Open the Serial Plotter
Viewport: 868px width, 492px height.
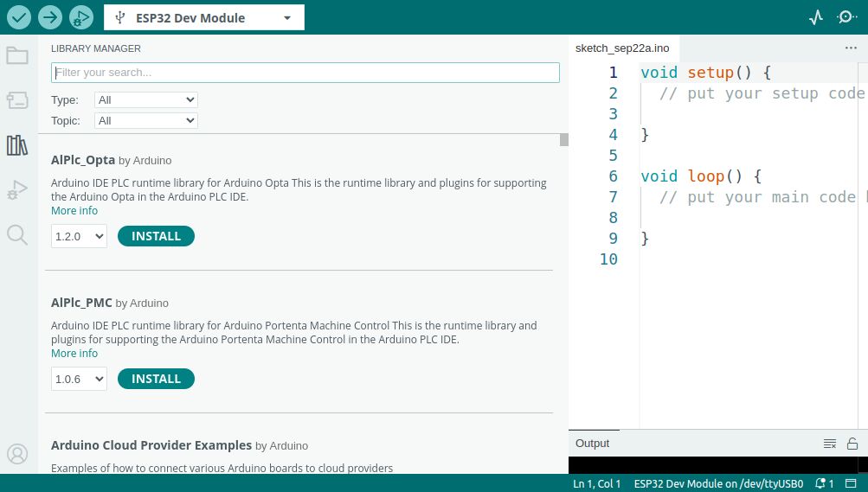click(816, 17)
